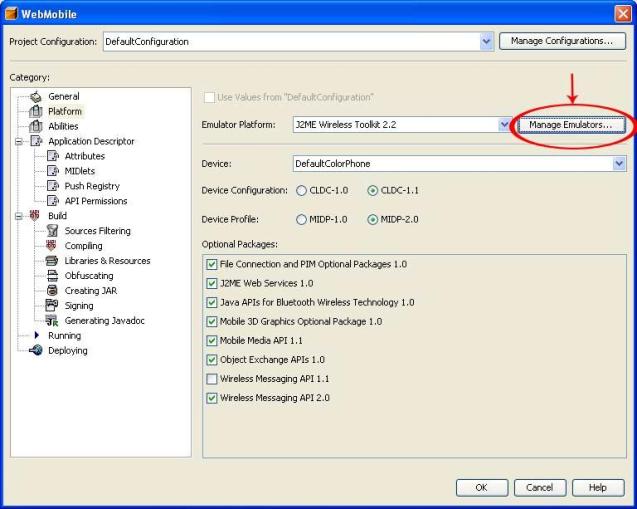The width and height of the screenshot is (637, 509).
Task: Click the General category icon
Action: [37, 97]
